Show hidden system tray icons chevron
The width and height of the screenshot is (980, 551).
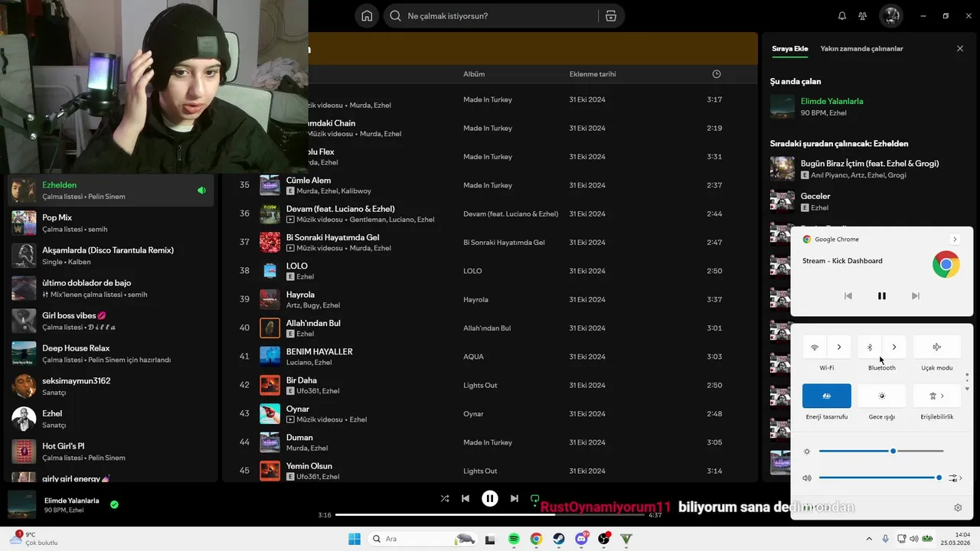click(868, 539)
